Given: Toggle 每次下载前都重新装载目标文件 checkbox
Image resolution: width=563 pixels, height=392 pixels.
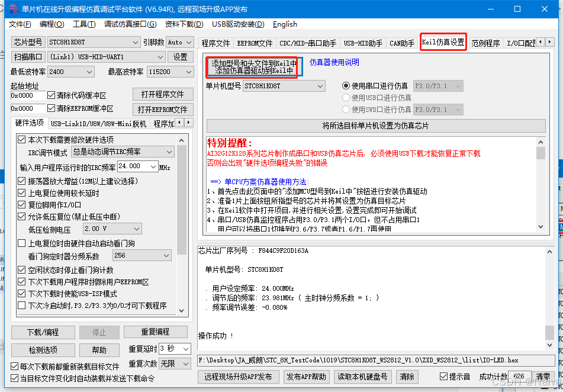Looking at the screenshot, I should click(15, 366).
